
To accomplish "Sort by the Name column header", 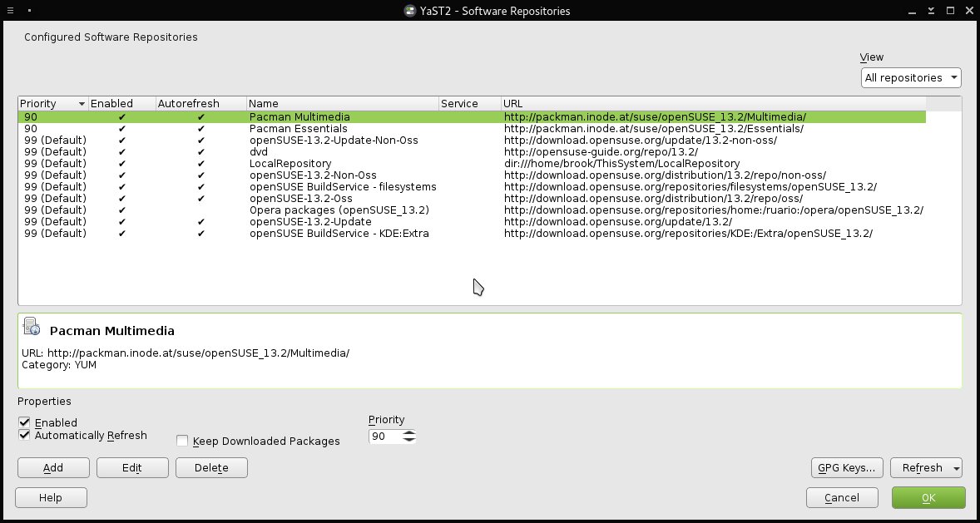I will tap(343, 104).
